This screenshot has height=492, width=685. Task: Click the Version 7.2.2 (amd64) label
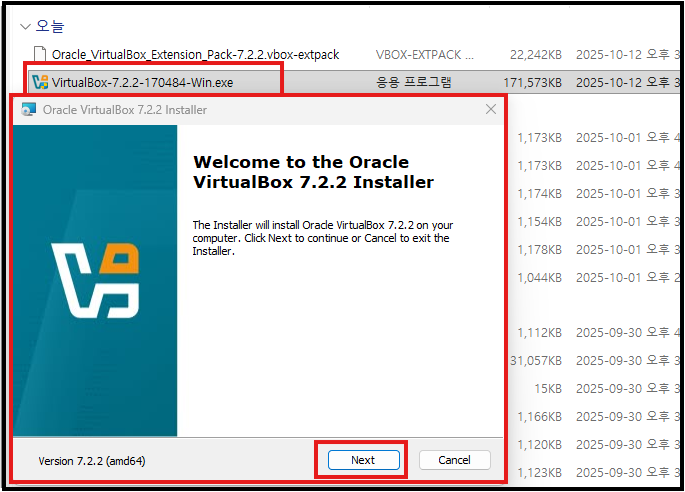[x=92, y=461]
